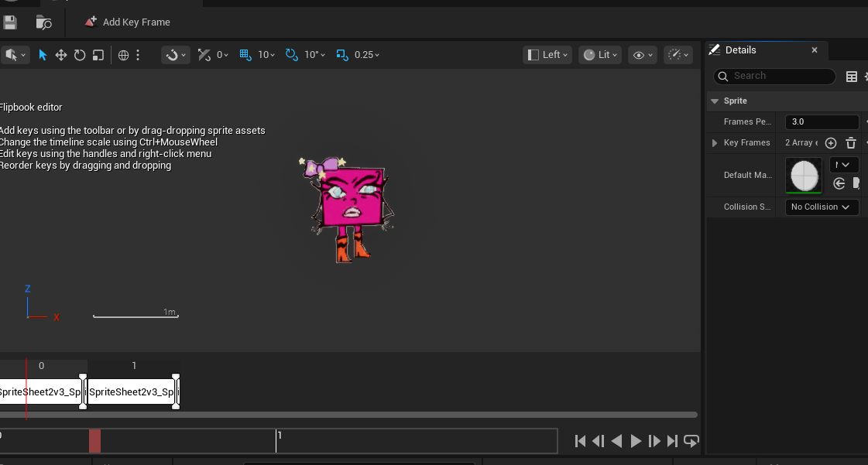Viewport: 868px width, 465px height.
Task: Click the Frames Per Second input field
Action: coord(821,122)
